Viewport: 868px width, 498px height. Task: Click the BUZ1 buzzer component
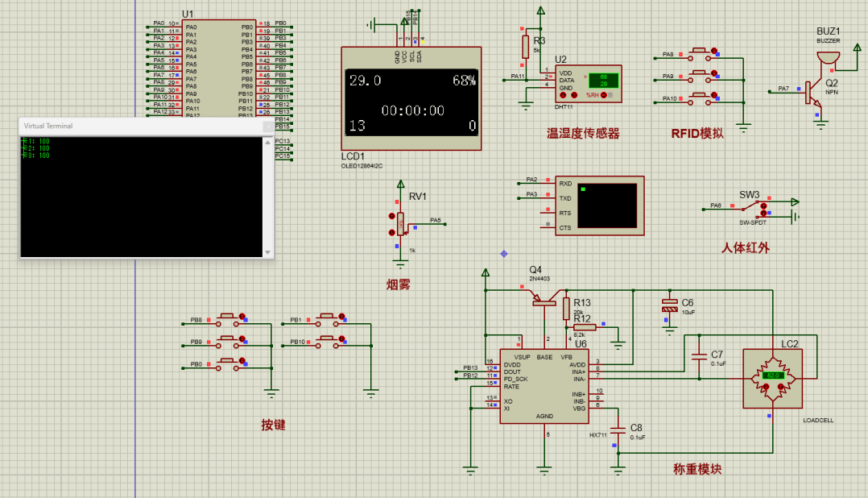(x=825, y=59)
